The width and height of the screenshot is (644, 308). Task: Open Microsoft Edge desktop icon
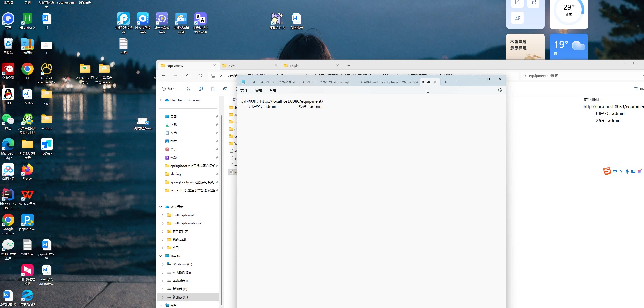click(x=8, y=149)
